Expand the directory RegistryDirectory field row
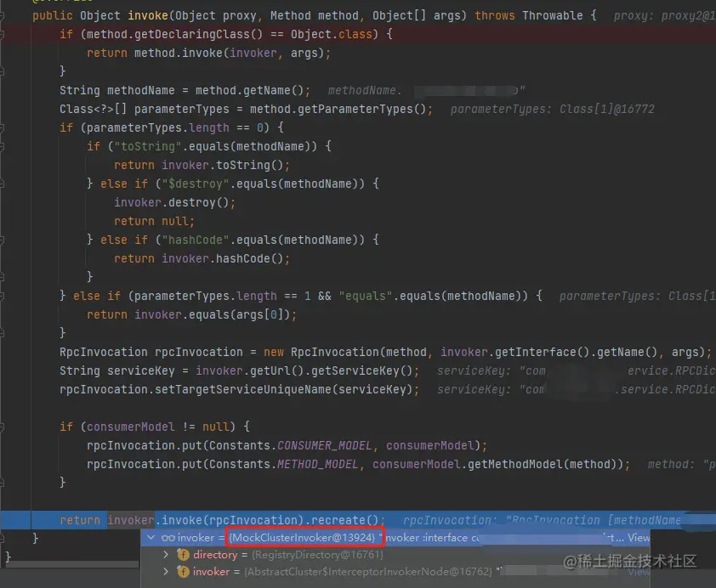Image resolution: width=716 pixels, height=588 pixels. point(166,555)
